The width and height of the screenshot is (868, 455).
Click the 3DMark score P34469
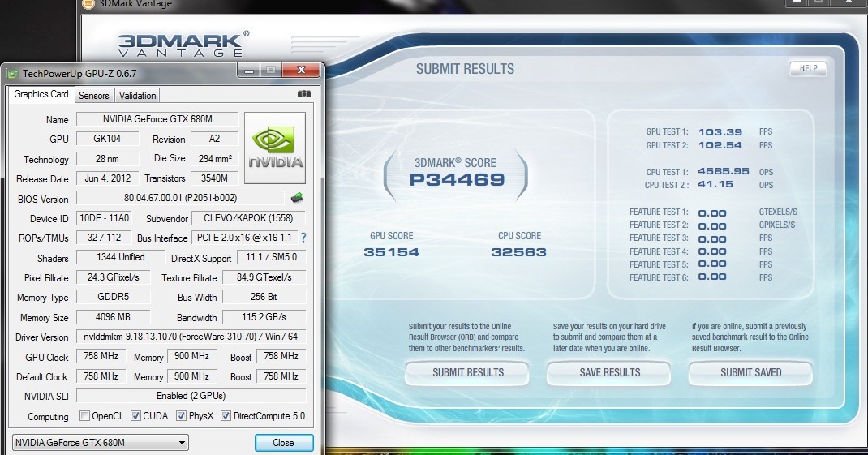[x=457, y=179]
